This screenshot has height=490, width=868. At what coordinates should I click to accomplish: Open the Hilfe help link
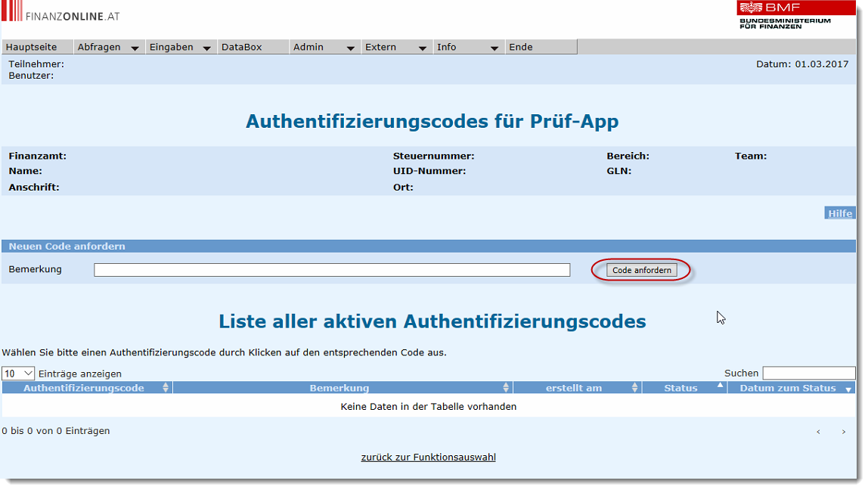[840, 213]
